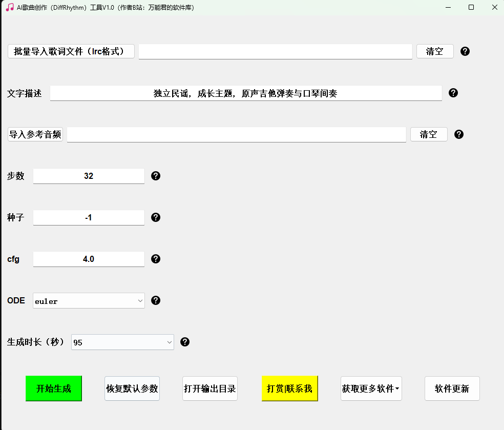Click the cfg field showing 4.0
The width and height of the screenshot is (504, 430).
[89, 259]
